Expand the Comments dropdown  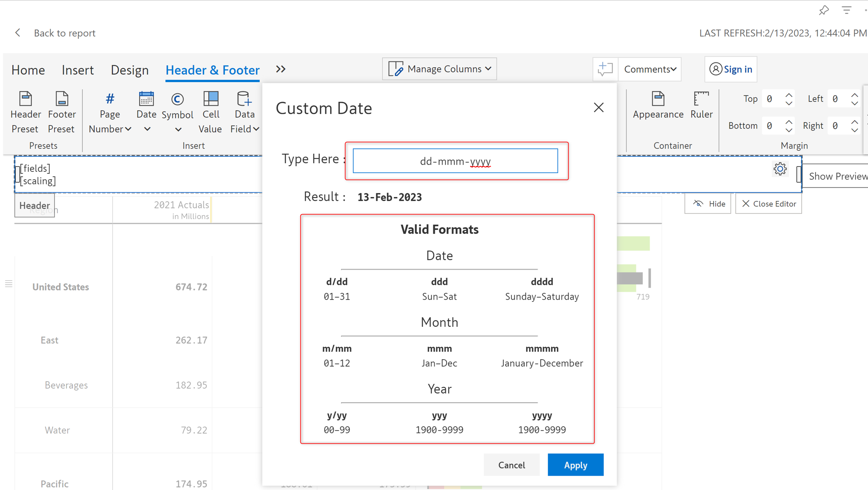pyautogui.click(x=650, y=69)
